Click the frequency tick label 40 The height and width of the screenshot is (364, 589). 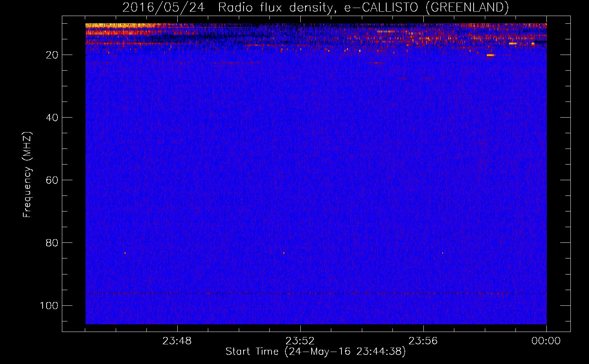point(52,118)
